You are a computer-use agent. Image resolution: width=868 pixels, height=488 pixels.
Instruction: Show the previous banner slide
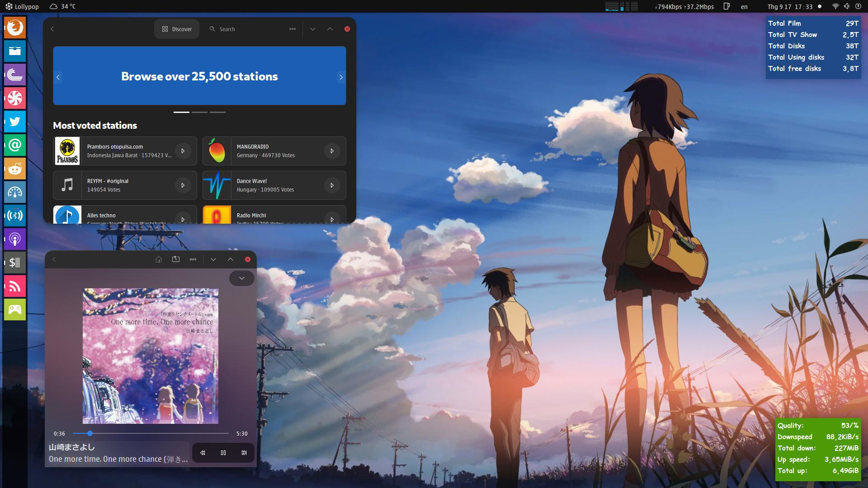click(58, 77)
